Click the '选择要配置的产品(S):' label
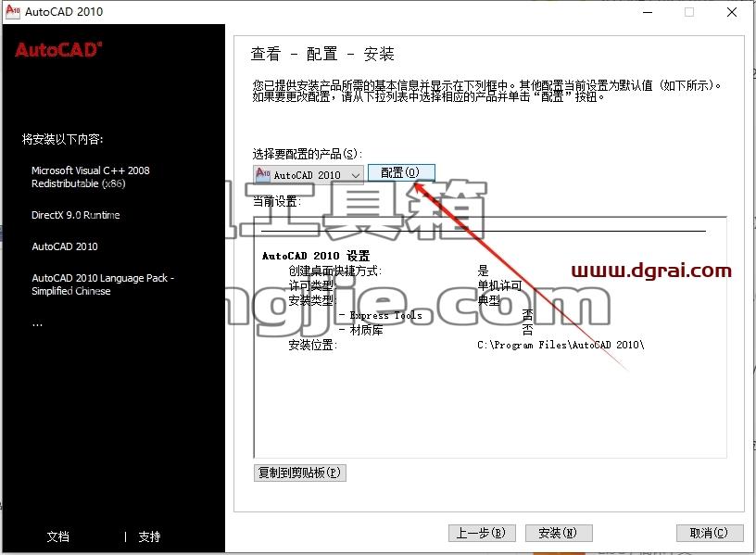Viewport: 756px width, 555px height. coord(308,154)
